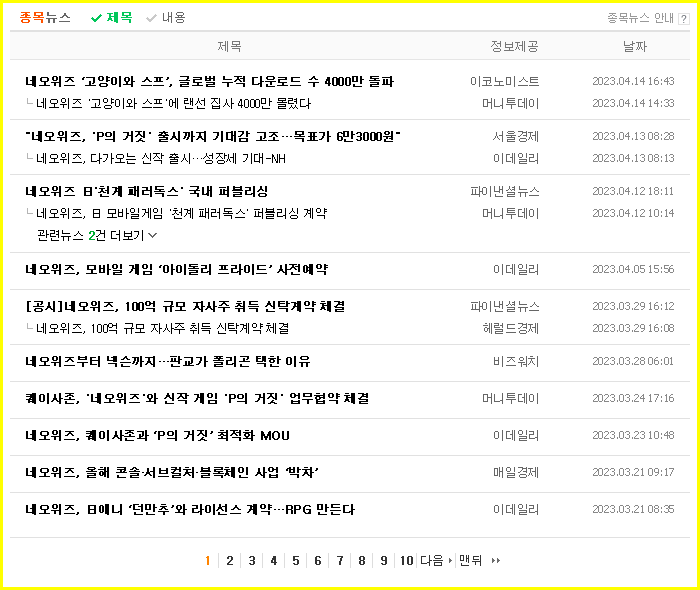Go to page 3

(252, 561)
